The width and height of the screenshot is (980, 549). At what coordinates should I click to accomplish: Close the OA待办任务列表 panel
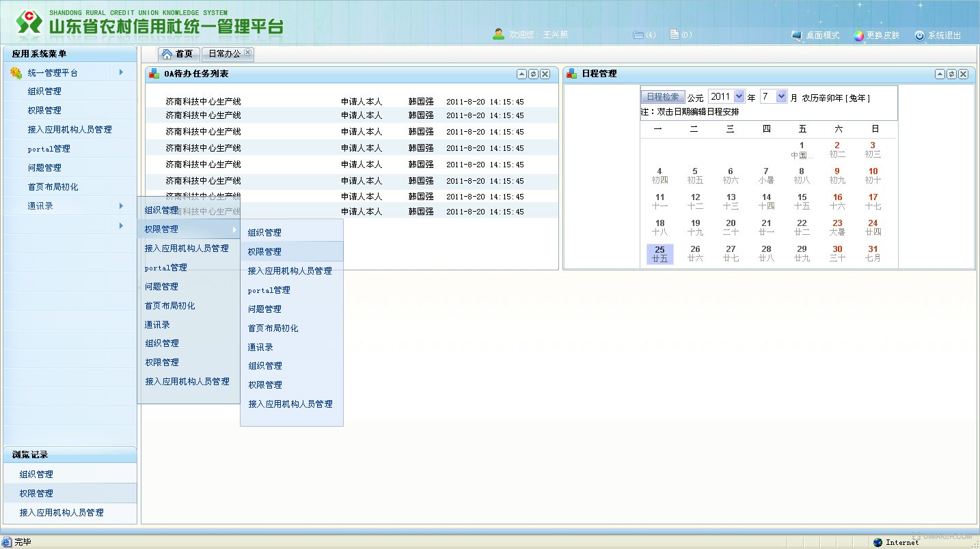545,74
